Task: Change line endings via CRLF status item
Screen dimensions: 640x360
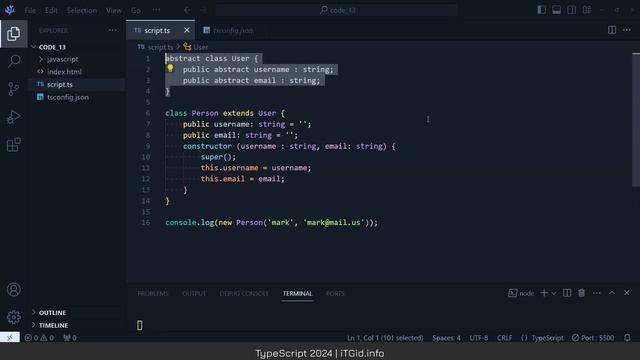Action: click(504, 338)
